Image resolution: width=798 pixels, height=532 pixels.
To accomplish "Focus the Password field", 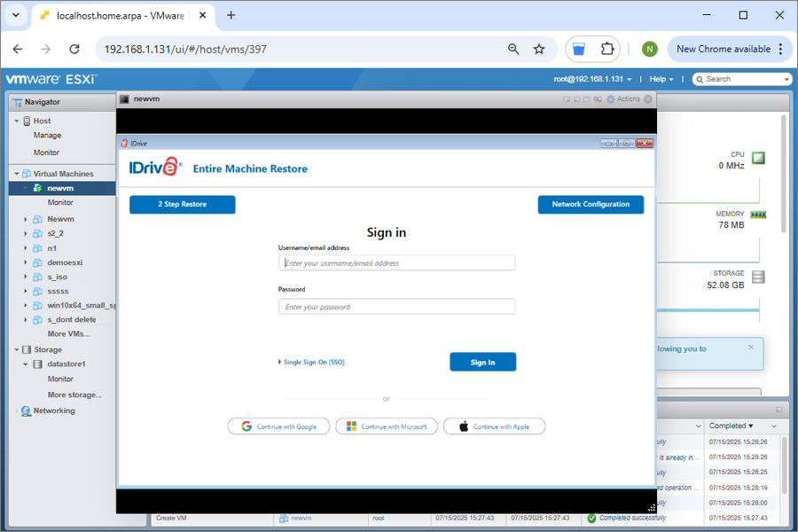I will (396, 307).
